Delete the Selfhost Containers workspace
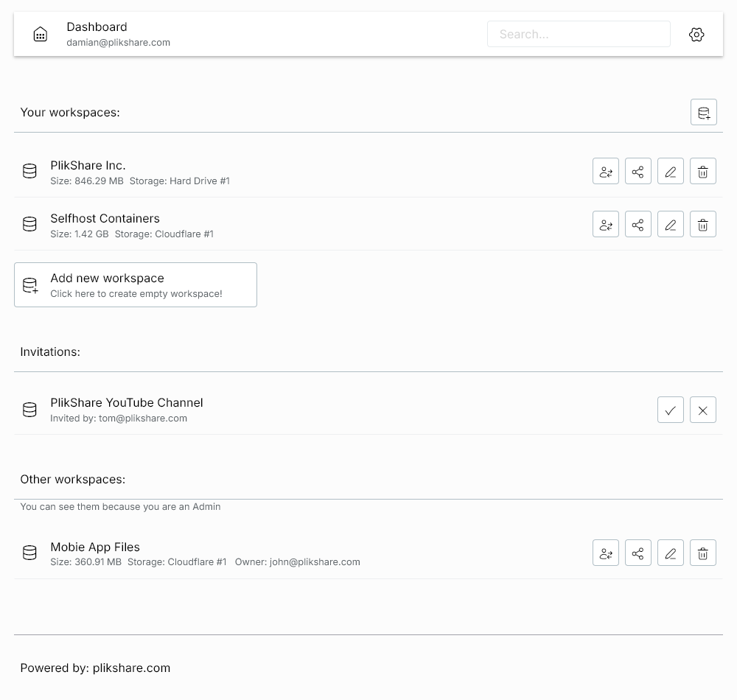Screen dimensions: 737x700 [702, 224]
